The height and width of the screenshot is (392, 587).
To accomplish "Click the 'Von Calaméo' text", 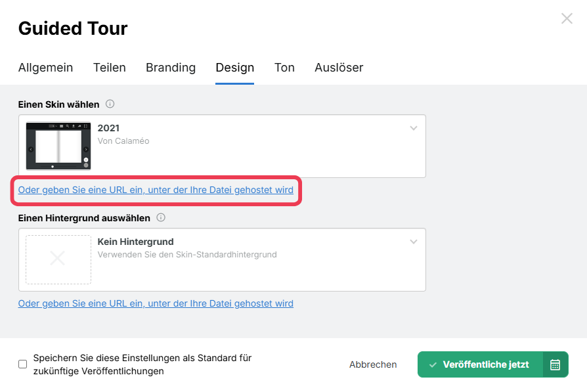I will [x=123, y=141].
